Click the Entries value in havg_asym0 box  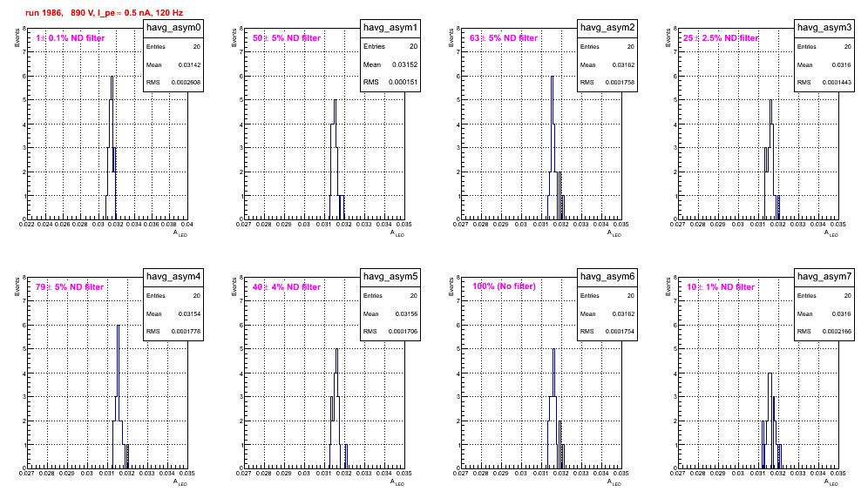tap(197, 47)
